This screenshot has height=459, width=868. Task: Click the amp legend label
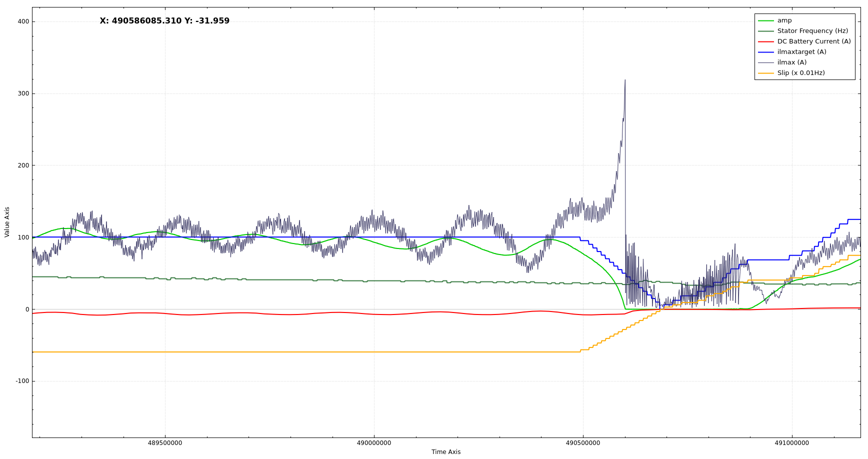coord(784,20)
